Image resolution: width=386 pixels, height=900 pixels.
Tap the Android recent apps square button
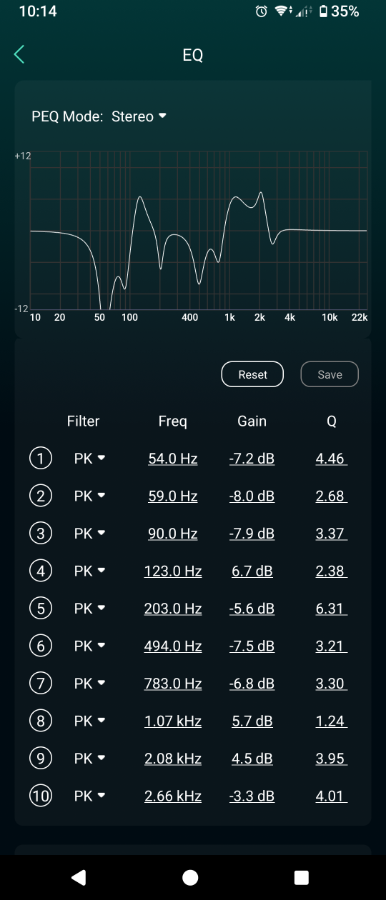(x=301, y=877)
